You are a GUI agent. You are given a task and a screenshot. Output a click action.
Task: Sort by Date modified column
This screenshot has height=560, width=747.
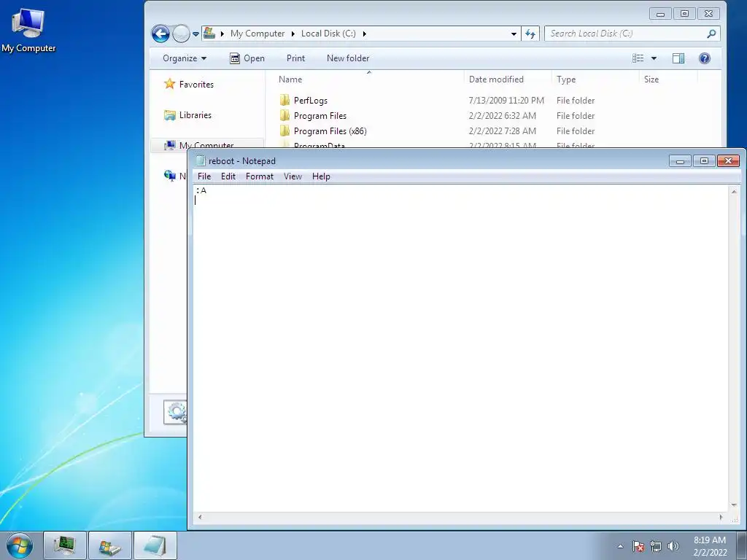pos(496,79)
